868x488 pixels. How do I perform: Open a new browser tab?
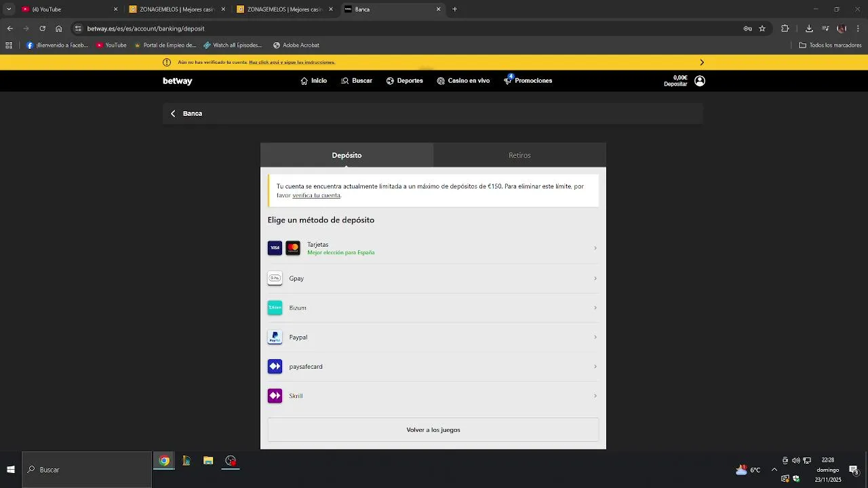pyautogui.click(x=454, y=9)
